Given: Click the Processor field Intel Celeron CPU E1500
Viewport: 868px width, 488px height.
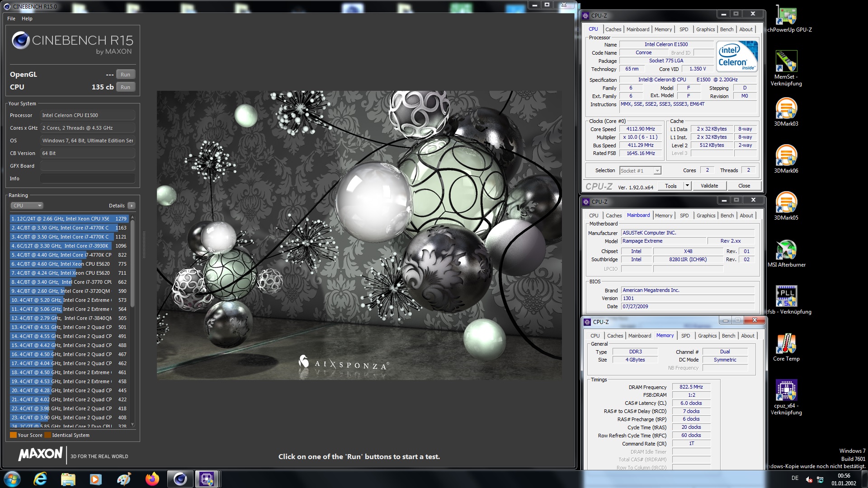Looking at the screenshot, I should click(x=88, y=115).
